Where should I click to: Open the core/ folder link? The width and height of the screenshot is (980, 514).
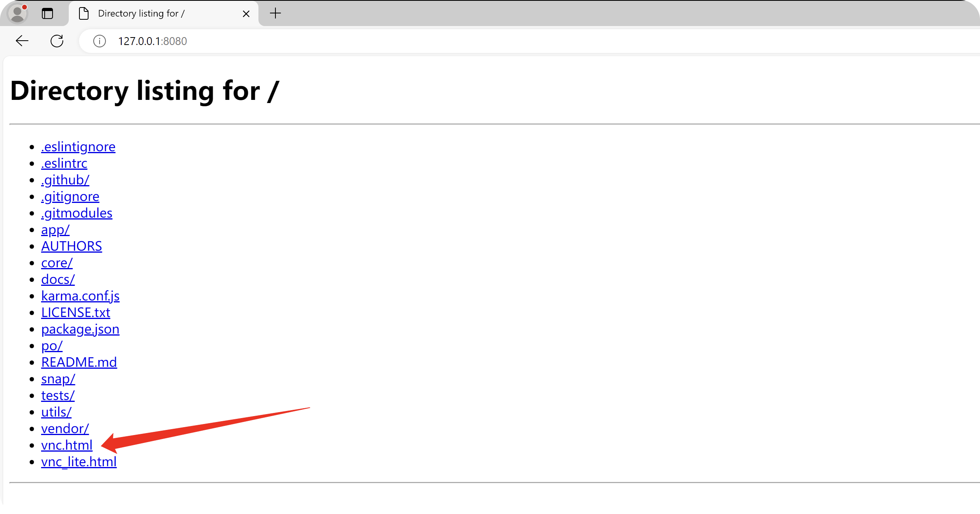click(57, 263)
